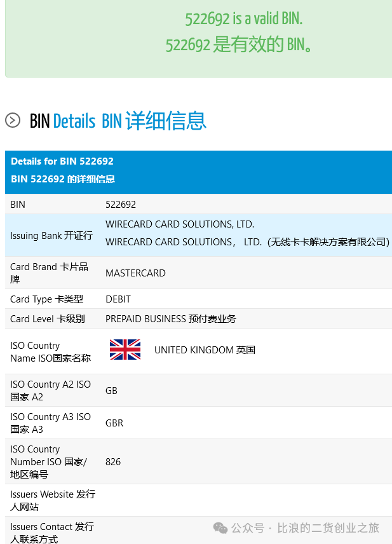Click the 'Card Level 卡级别' label
The image size is (392, 544).
coord(48,319)
